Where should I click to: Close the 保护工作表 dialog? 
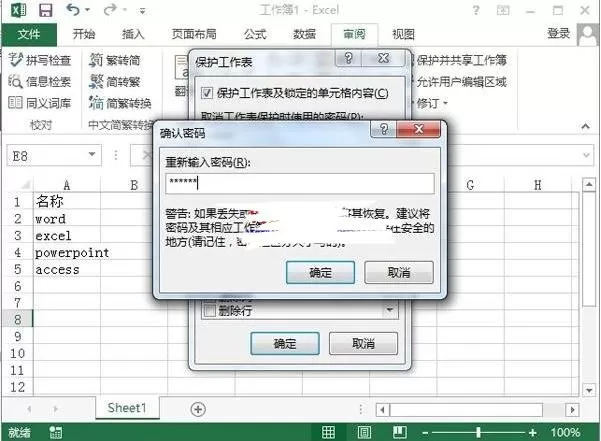coord(383,58)
